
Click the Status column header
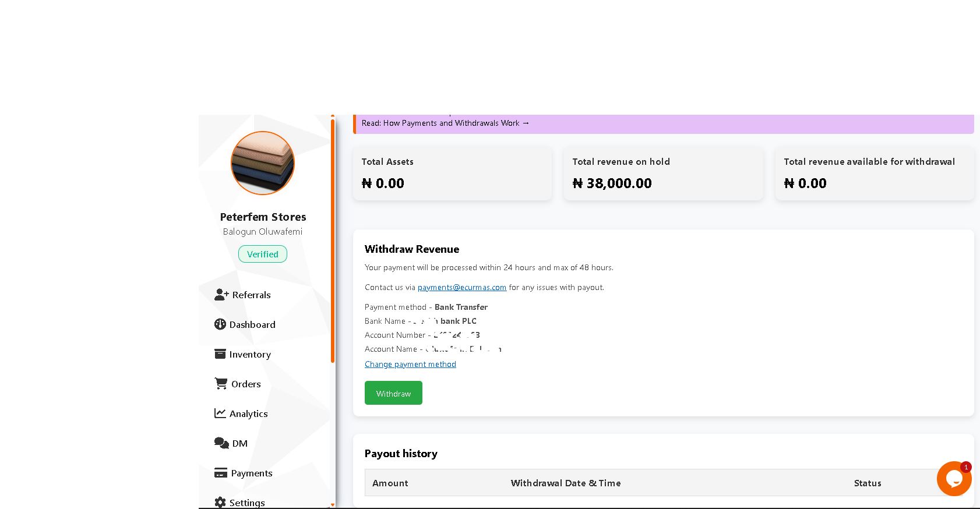[867, 483]
